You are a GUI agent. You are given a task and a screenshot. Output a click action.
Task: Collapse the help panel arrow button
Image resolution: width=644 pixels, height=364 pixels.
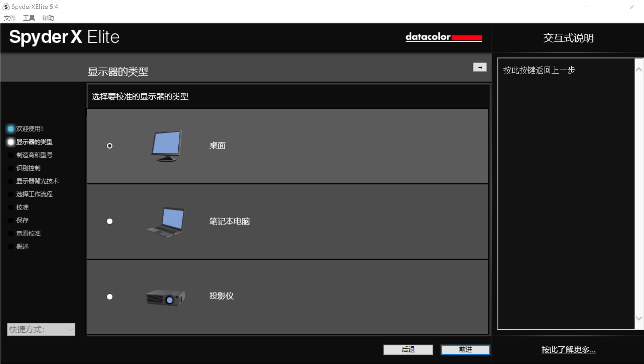click(480, 67)
